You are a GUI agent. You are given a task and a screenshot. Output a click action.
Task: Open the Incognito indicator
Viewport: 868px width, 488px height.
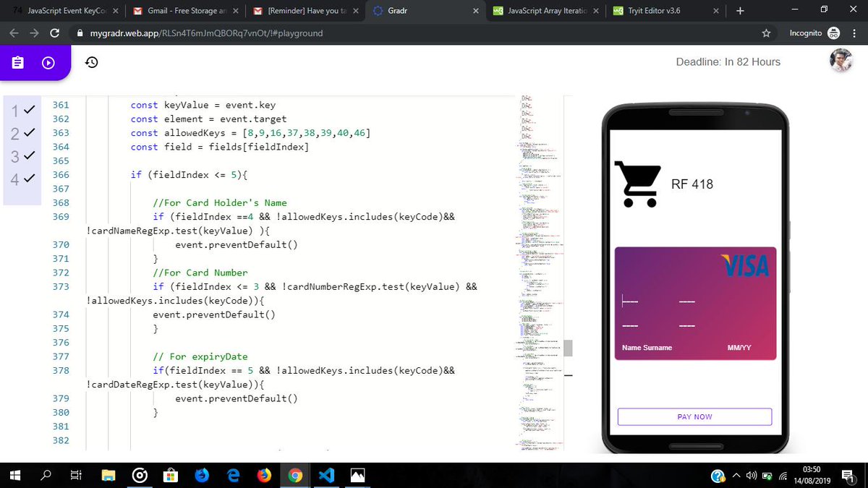tap(814, 33)
